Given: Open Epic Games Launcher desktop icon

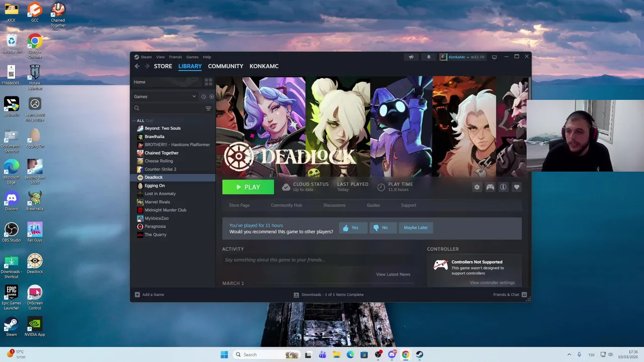Looking at the screenshot, I should (11, 298).
